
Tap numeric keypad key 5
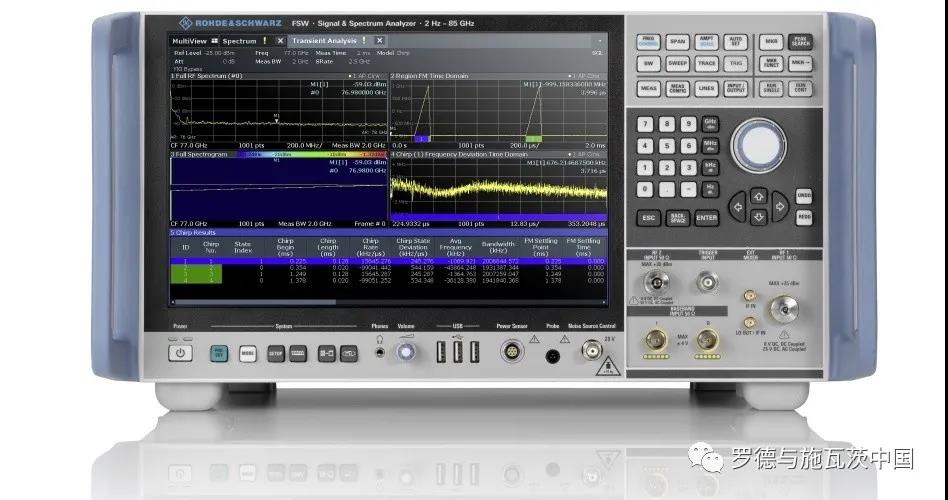[667, 146]
